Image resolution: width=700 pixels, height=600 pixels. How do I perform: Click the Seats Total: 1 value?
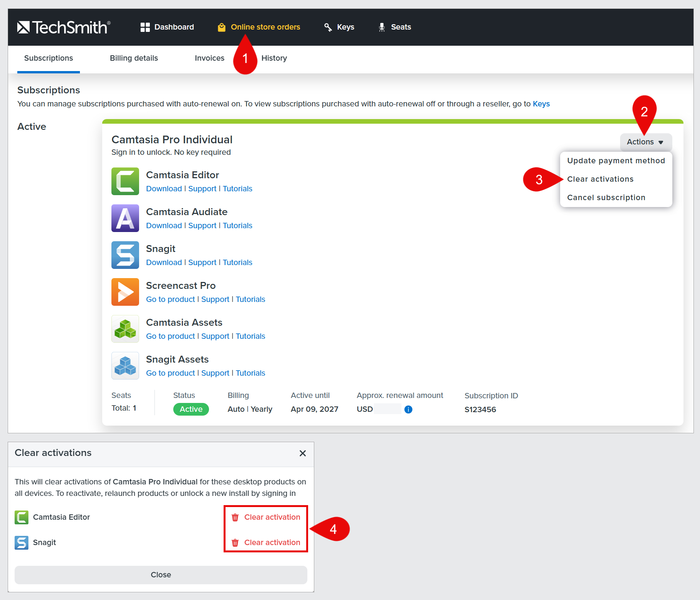pyautogui.click(x=124, y=408)
